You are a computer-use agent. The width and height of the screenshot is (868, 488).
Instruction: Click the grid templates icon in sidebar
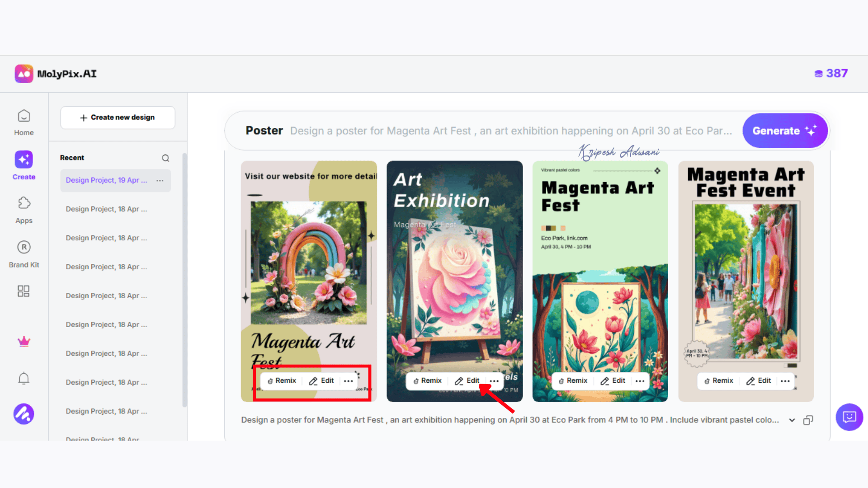coord(24,291)
